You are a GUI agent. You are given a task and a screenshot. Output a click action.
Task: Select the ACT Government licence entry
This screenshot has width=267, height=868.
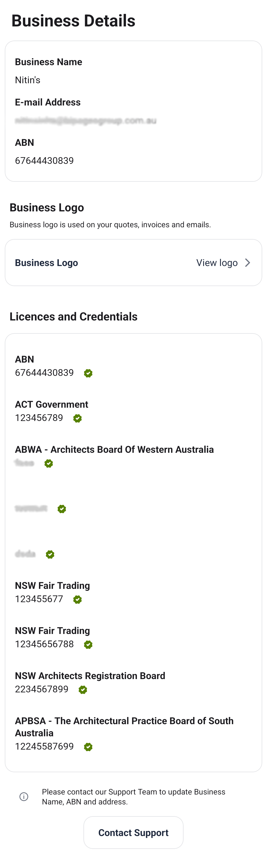[52, 404]
